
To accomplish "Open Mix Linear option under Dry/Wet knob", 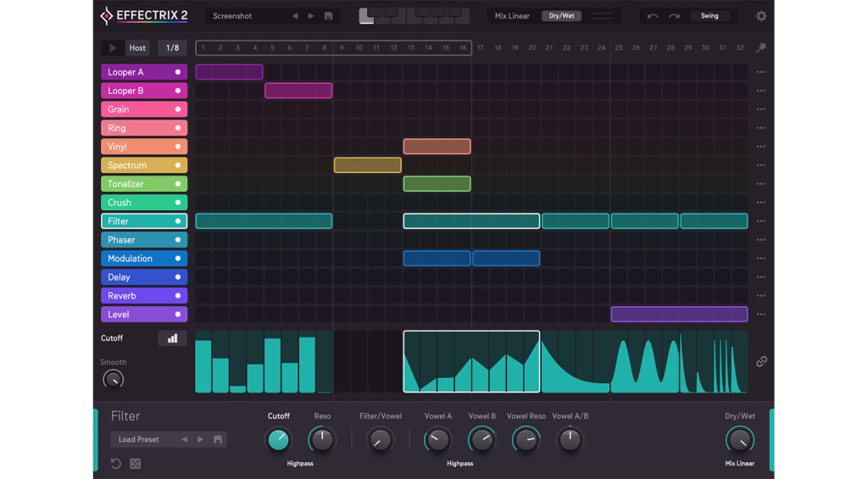I will 739,464.
